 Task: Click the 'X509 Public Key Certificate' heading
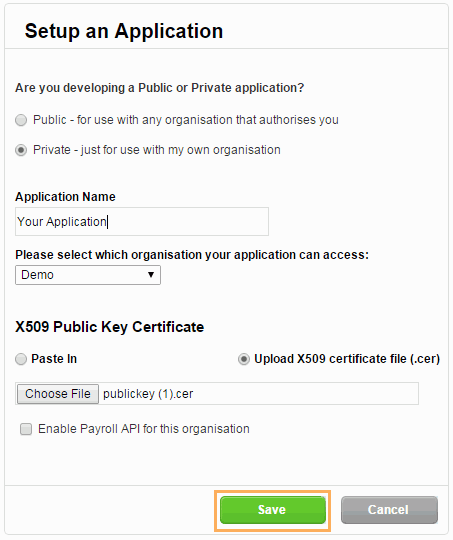[110, 327]
